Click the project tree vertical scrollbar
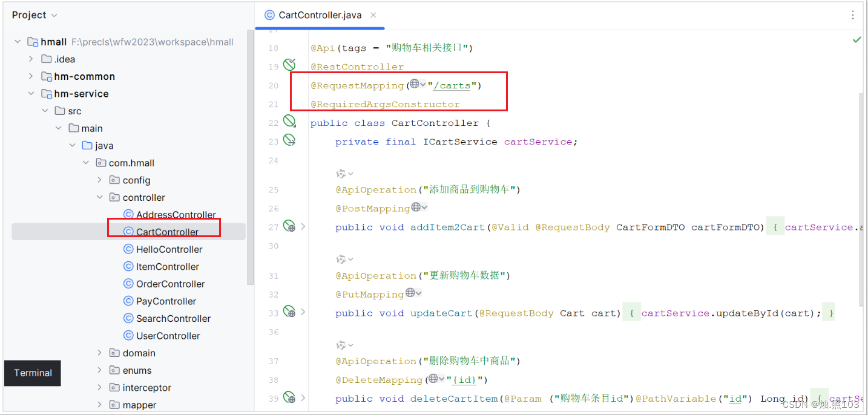 point(251,157)
